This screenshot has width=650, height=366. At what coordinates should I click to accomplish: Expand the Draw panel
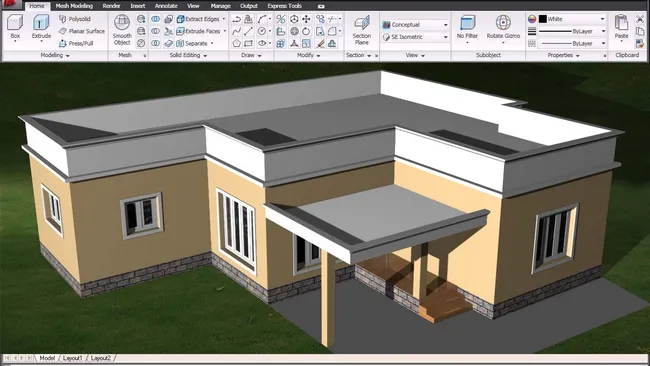[x=251, y=55]
